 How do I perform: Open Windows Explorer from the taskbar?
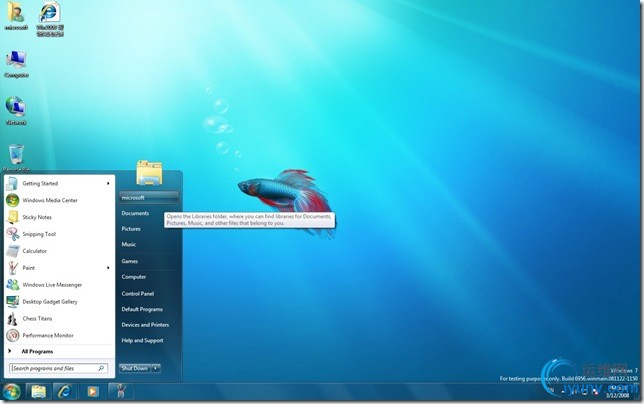click(x=39, y=392)
